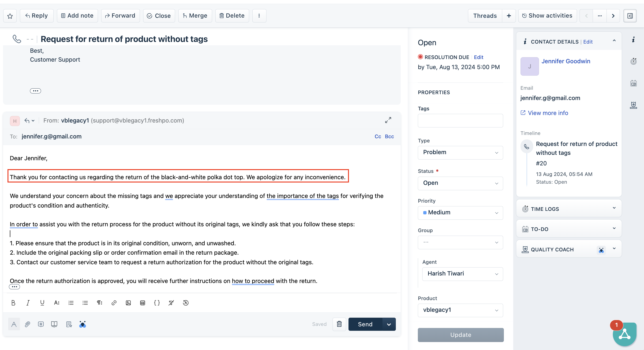Discard draft with trash icon
The height and width of the screenshot is (350, 644).
[339, 324]
